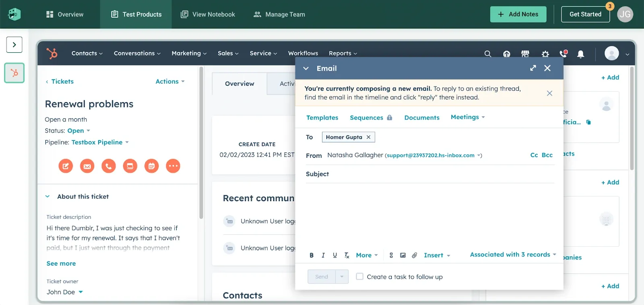Click the HubSpot search magnifier icon
Image resolution: width=644 pixels, height=305 pixels.
coord(487,54)
